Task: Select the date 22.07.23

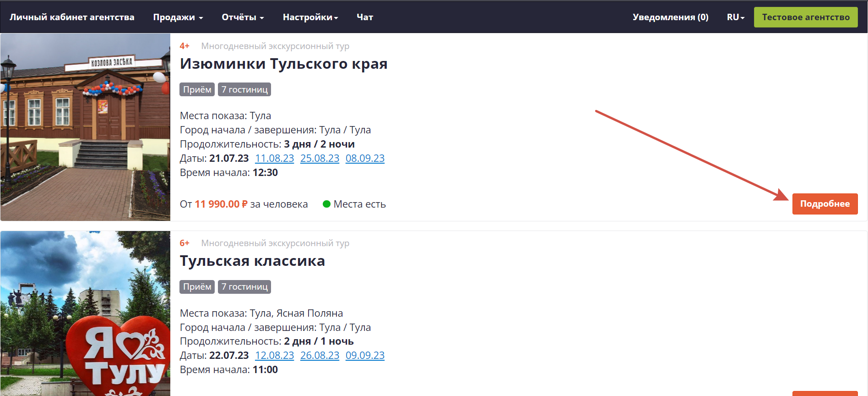Action: click(x=229, y=356)
